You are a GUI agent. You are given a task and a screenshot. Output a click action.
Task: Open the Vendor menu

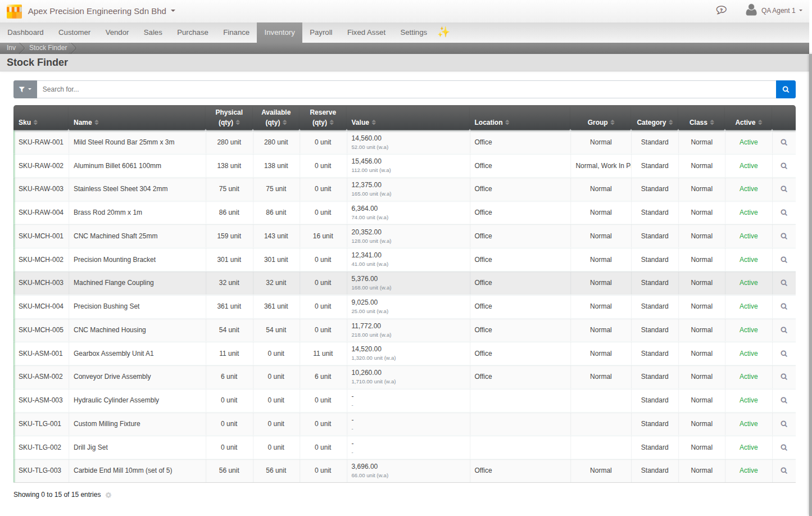tap(117, 33)
